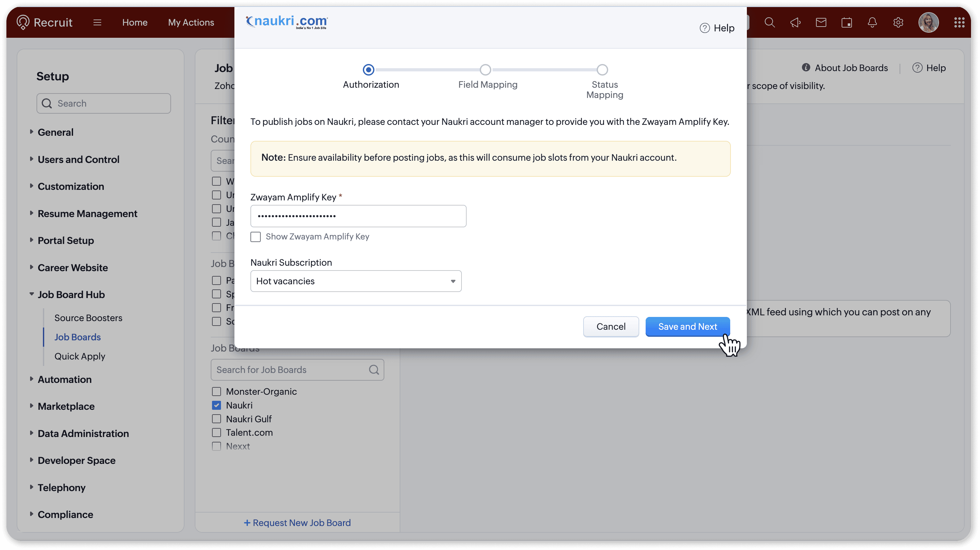Screen dimensions: 980x550
Task: Toggle the hamburger menu icon beside Recruit
Action: (x=97, y=22)
